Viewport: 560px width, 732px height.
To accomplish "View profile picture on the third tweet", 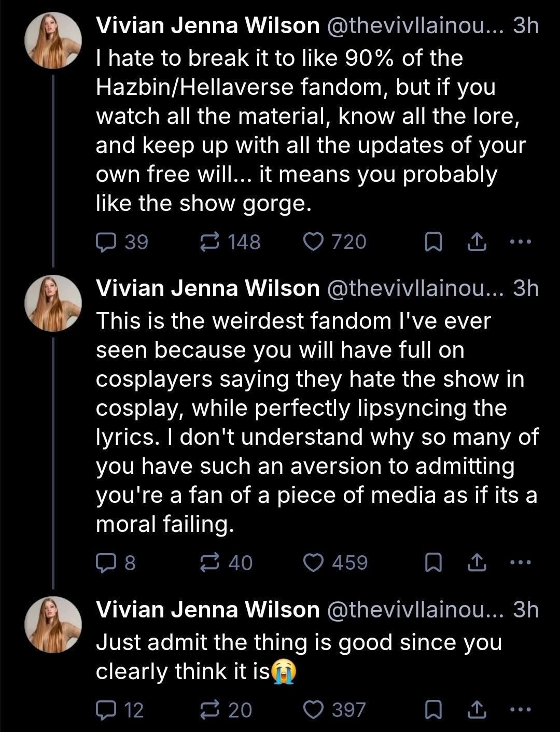I will click(53, 624).
